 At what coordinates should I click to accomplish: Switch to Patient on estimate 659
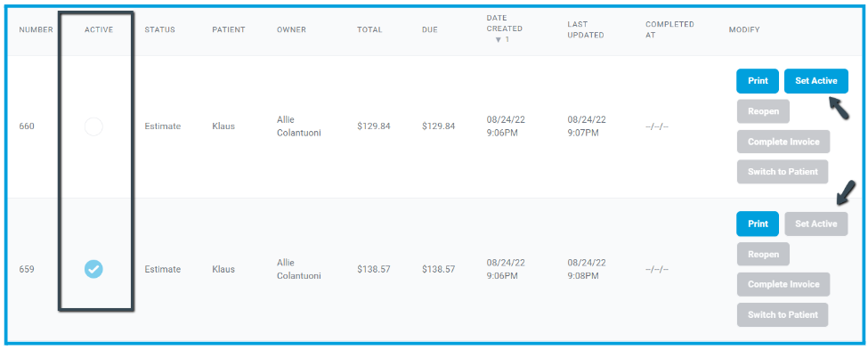(x=783, y=314)
